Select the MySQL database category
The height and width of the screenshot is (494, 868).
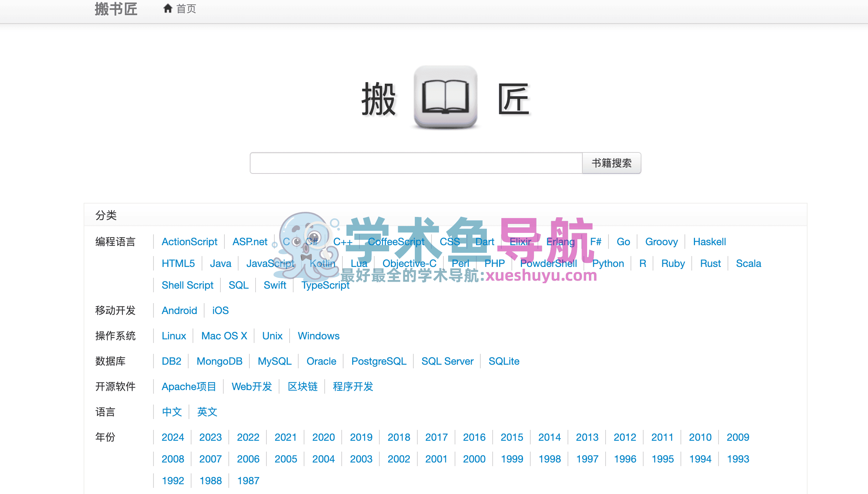click(274, 361)
